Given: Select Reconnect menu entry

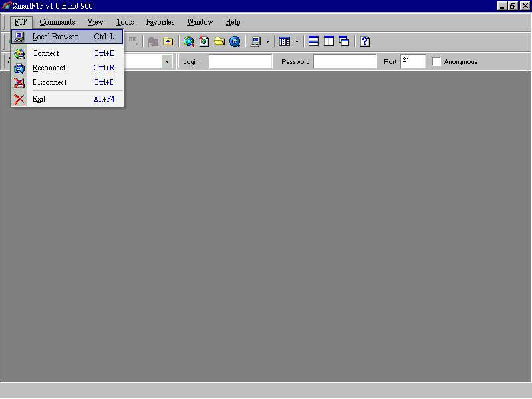Looking at the screenshot, I should click(x=67, y=68).
